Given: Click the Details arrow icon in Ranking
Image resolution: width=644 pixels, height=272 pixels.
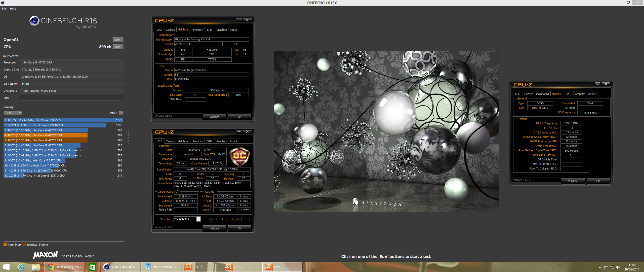Looking at the screenshot, I should tap(121, 113).
